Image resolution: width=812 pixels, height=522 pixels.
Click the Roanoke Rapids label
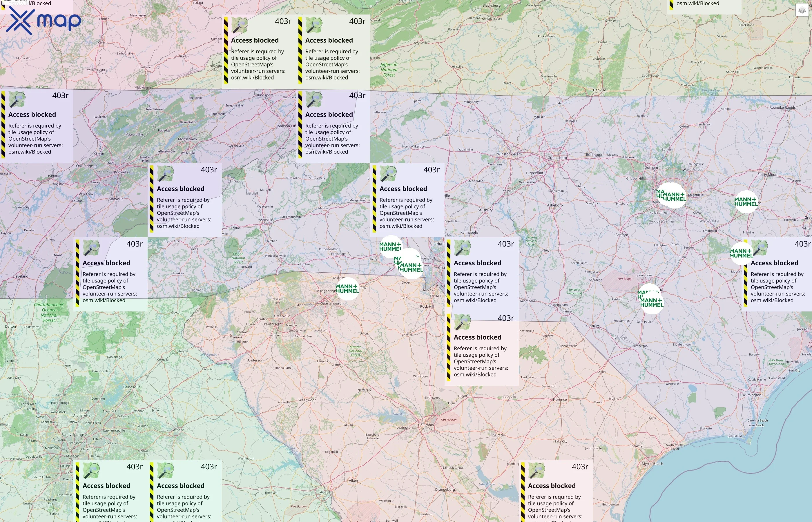coord(782,108)
